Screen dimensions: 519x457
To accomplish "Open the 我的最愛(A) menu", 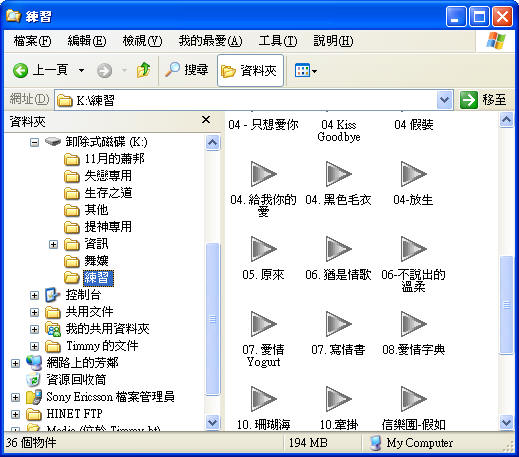I will pos(210,41).
